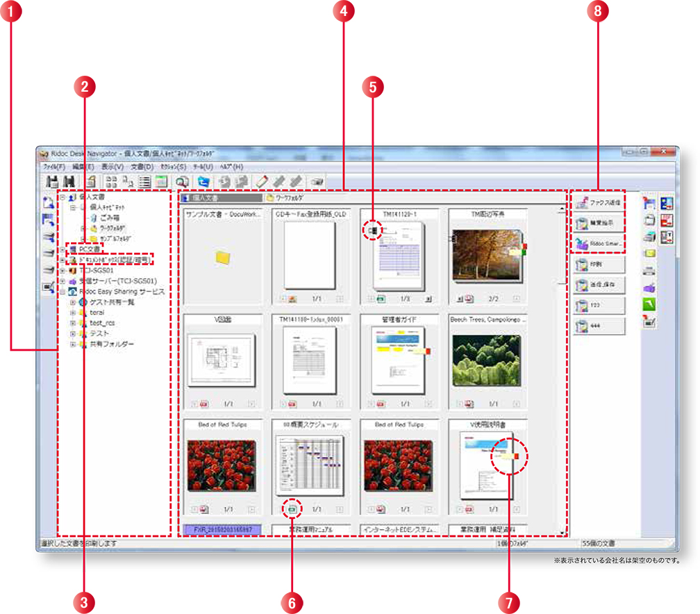Open the 表示(V) menu
700x614 pixels.
(x=112, y=167)
